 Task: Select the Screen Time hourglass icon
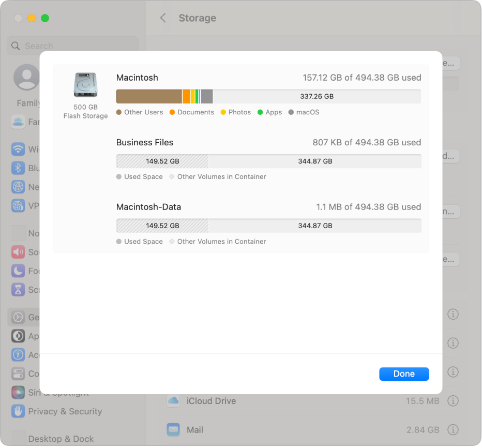tap(18, 289)
